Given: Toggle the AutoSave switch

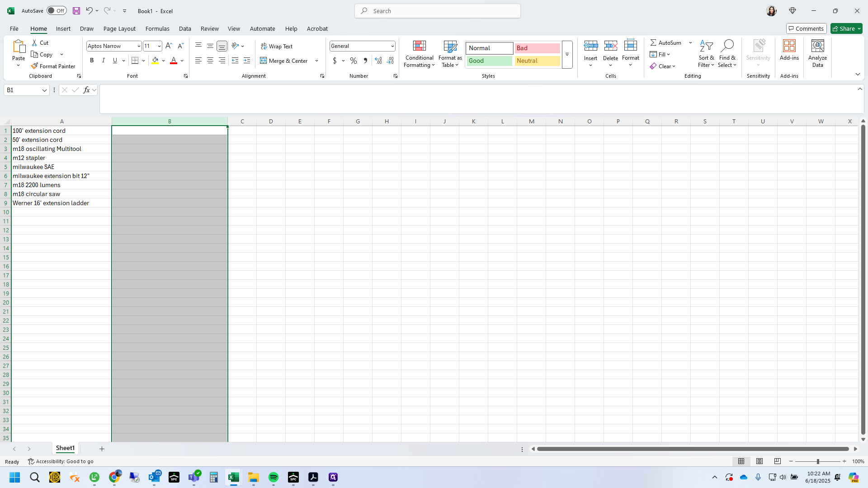Looking at the screenshot, I should (x=57, y=11).
